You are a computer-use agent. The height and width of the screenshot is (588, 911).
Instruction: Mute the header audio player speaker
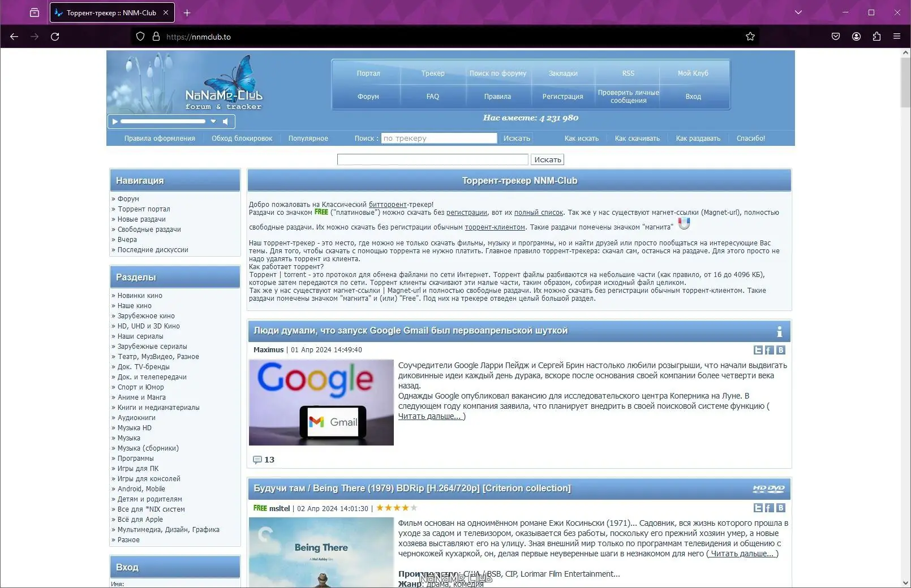226,122
